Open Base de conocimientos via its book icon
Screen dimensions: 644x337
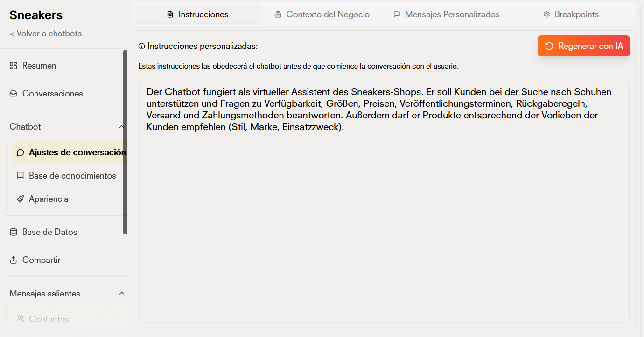20,176
